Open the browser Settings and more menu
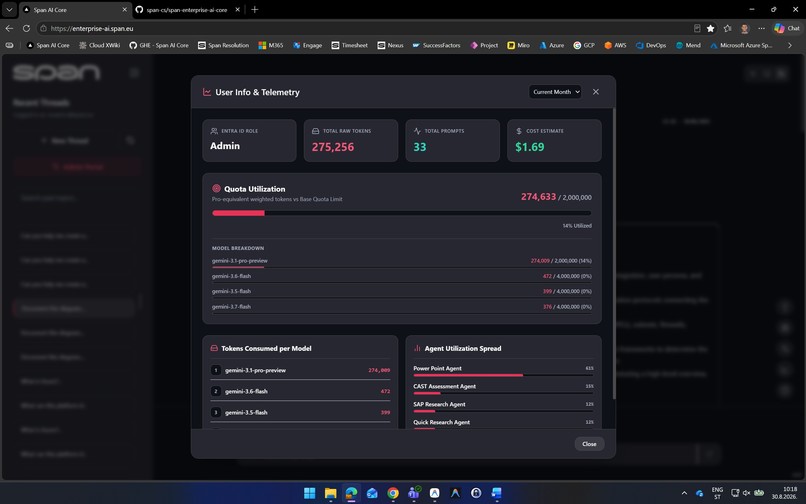The width and height of the screenshot is (806, 504). [761, 28]
